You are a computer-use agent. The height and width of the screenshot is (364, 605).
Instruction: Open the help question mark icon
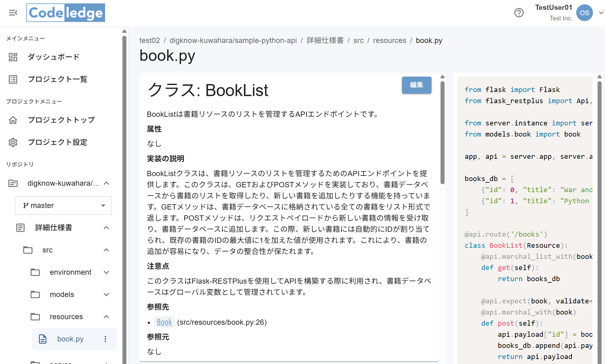[x=519, y=13]
